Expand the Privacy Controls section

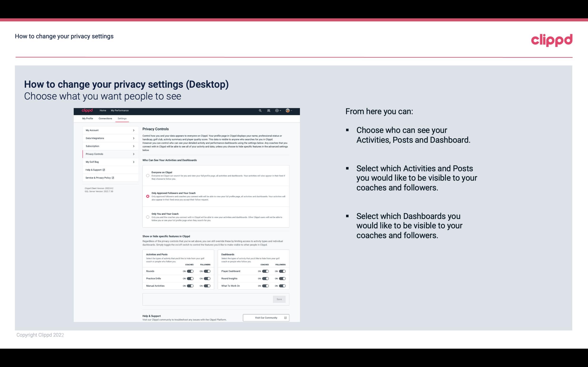(x=109, y=154)
